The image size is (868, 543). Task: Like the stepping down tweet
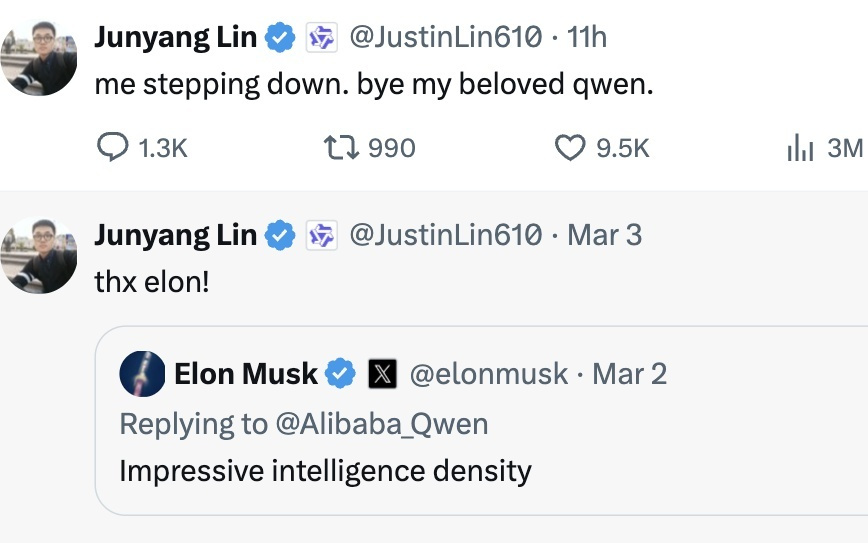click(569, 148)
